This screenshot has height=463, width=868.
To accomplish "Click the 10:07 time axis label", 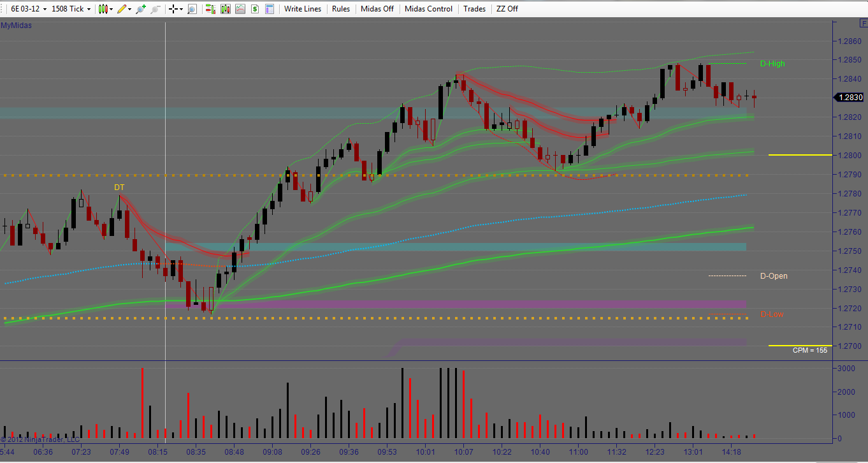I will coord(463,452).
